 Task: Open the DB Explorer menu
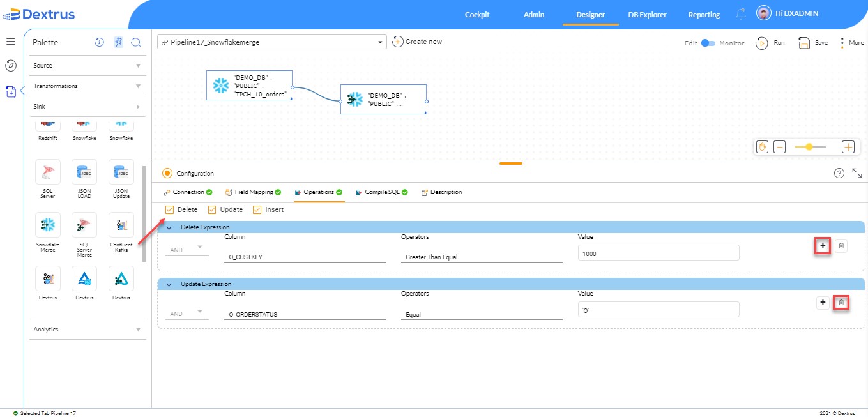pos(647,15)
